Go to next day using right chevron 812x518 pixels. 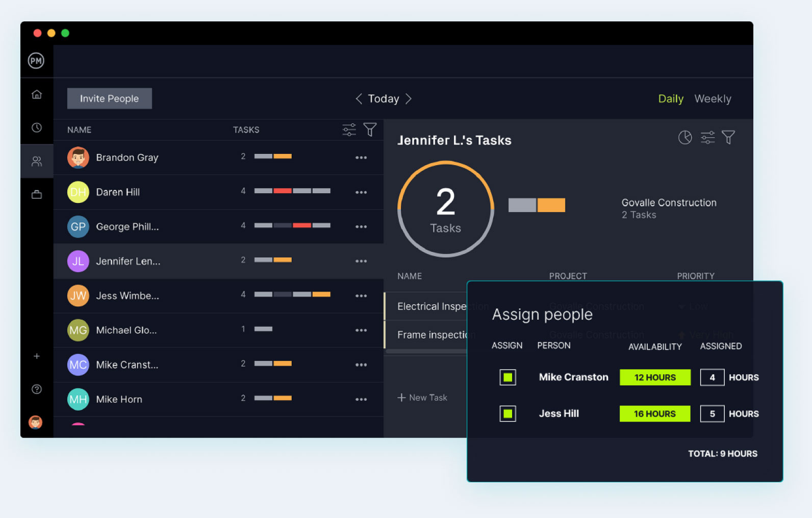coord(409,98)
